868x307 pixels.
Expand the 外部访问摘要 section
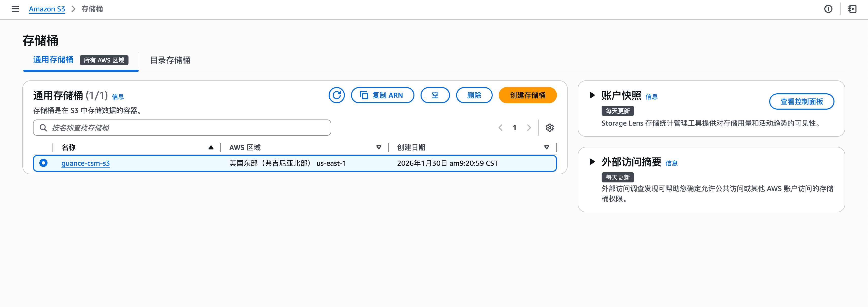pyautogui.click(x=592, y=162)
